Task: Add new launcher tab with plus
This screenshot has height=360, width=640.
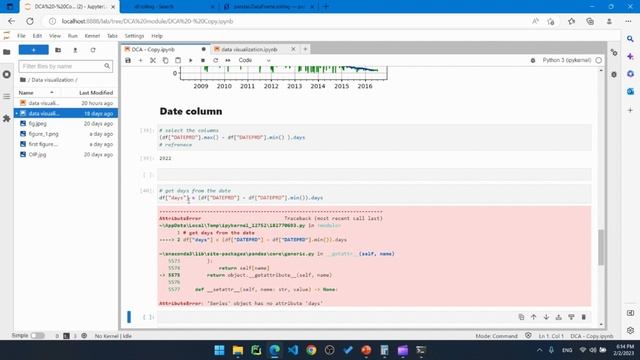Action: coord(305,49)
